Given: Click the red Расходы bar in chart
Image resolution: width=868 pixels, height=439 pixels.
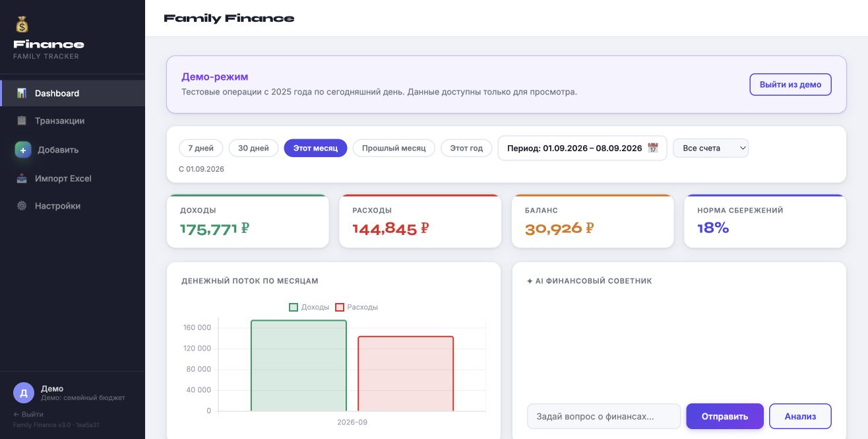Looking at the screenshot, I should pos(406,374).
